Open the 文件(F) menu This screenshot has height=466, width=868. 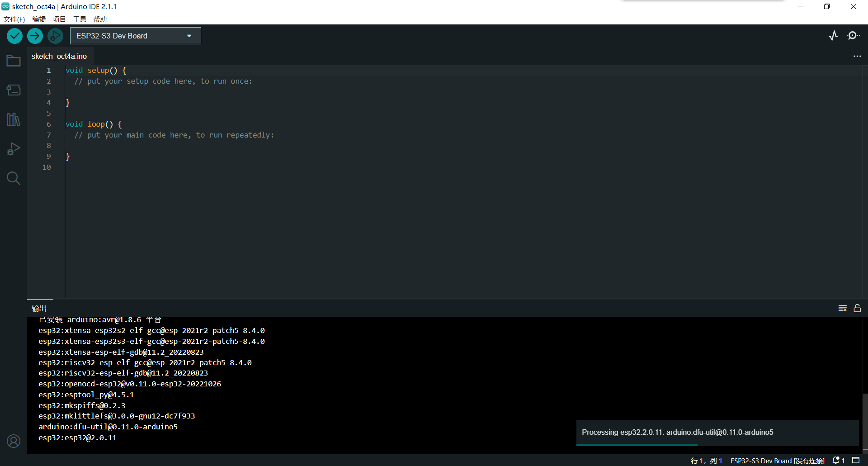pyautogui.click(x=14, y=19)
